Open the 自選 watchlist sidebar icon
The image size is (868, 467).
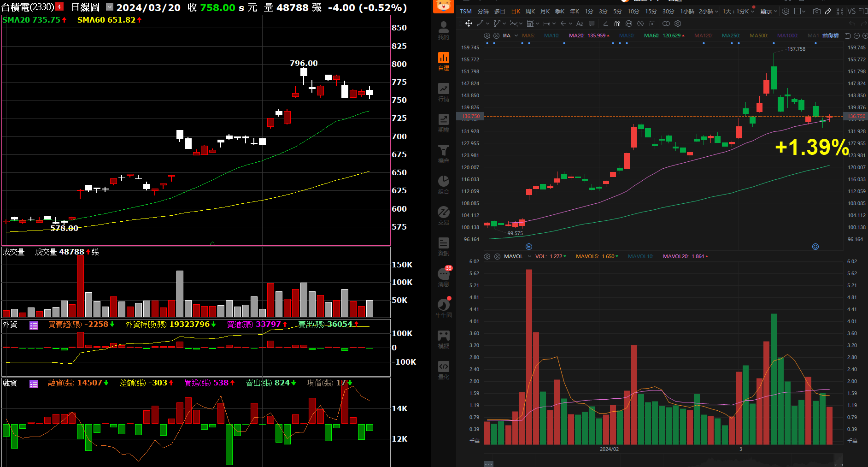(x=443, y=61)
